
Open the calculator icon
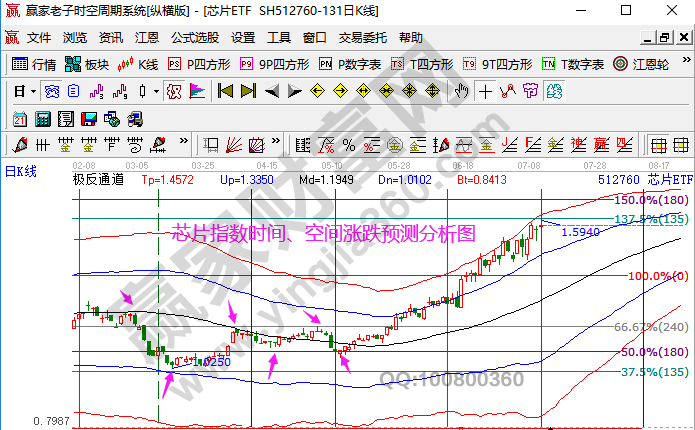43,118
